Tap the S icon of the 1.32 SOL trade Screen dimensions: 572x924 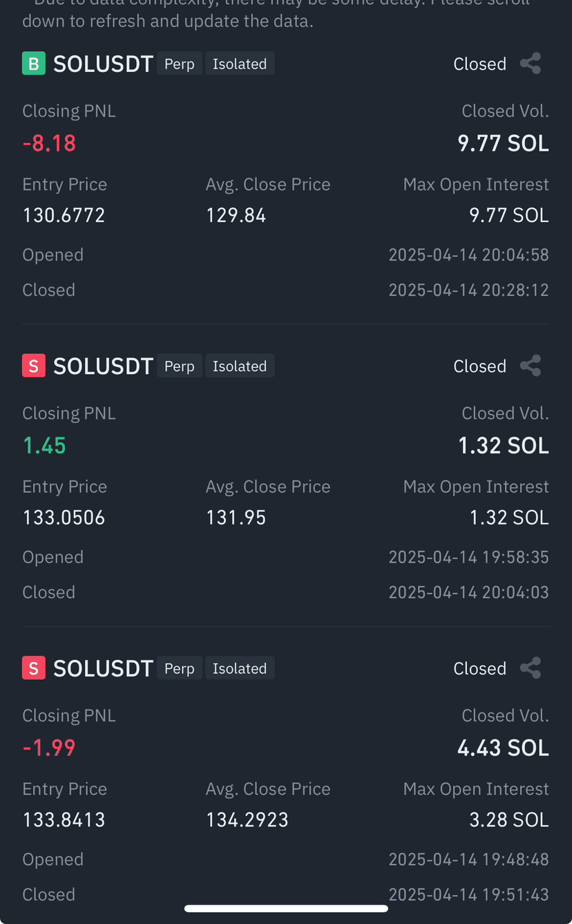34,366
